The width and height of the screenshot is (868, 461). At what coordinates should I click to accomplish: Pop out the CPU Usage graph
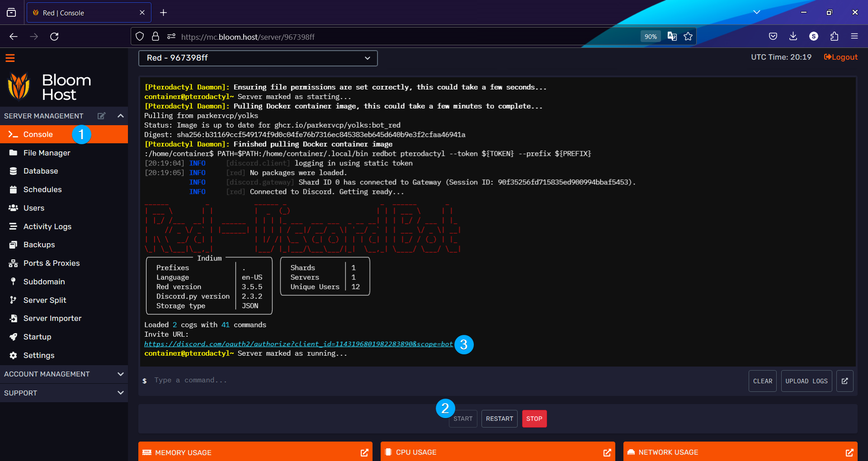607,452
